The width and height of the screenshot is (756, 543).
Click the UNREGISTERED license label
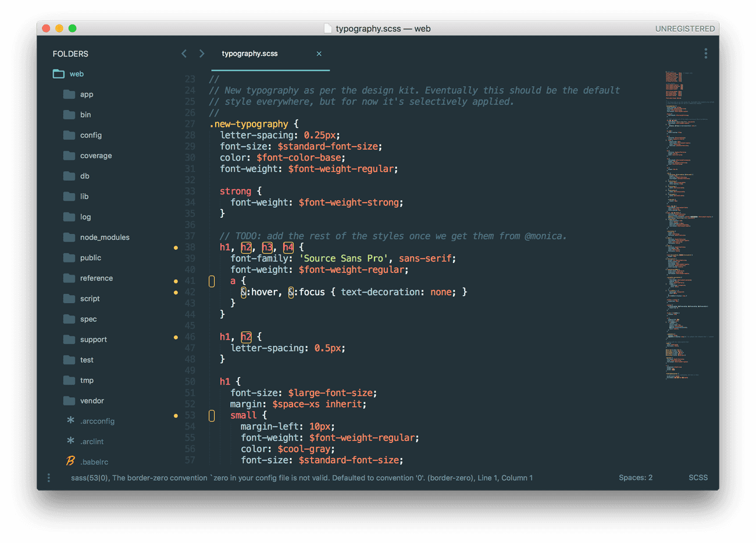pos(685,28)
